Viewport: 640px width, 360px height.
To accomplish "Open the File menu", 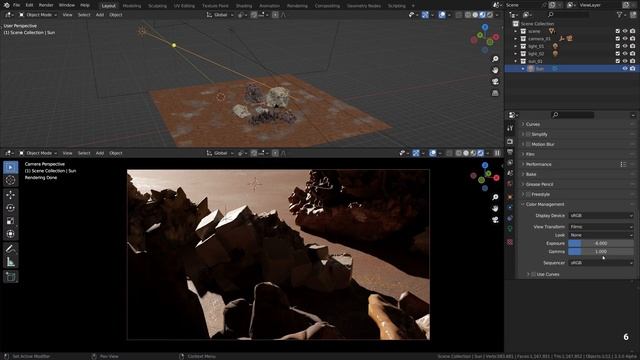I will (x=16, y=5).
